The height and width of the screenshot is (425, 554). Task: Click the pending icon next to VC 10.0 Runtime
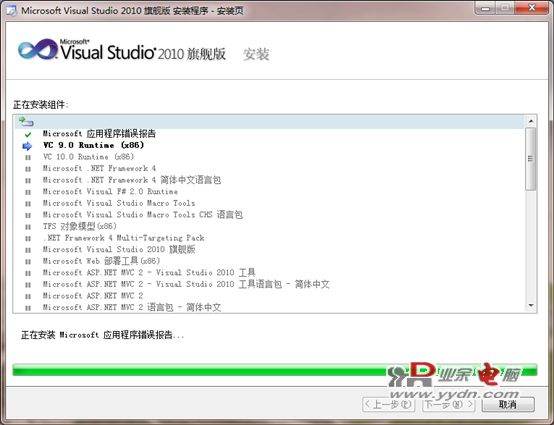(28, 158)
